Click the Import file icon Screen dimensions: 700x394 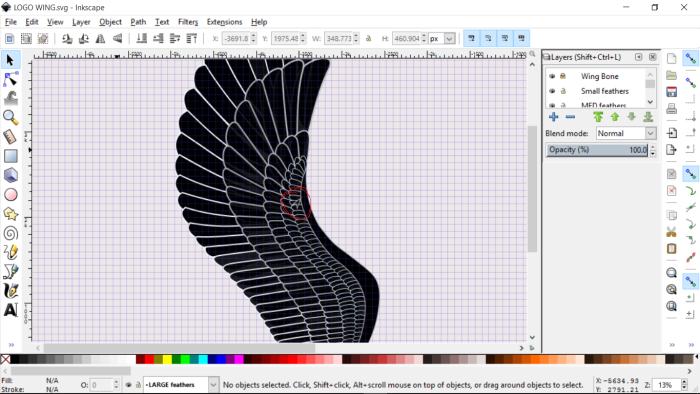(671, 133)
